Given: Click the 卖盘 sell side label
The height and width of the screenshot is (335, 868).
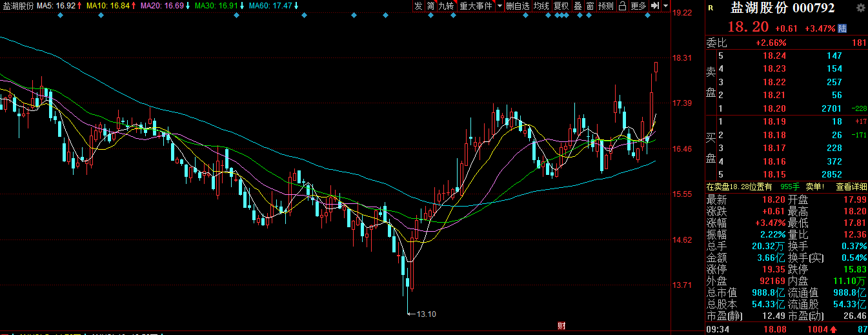Looking at the screenshot, I should (711, 82).
